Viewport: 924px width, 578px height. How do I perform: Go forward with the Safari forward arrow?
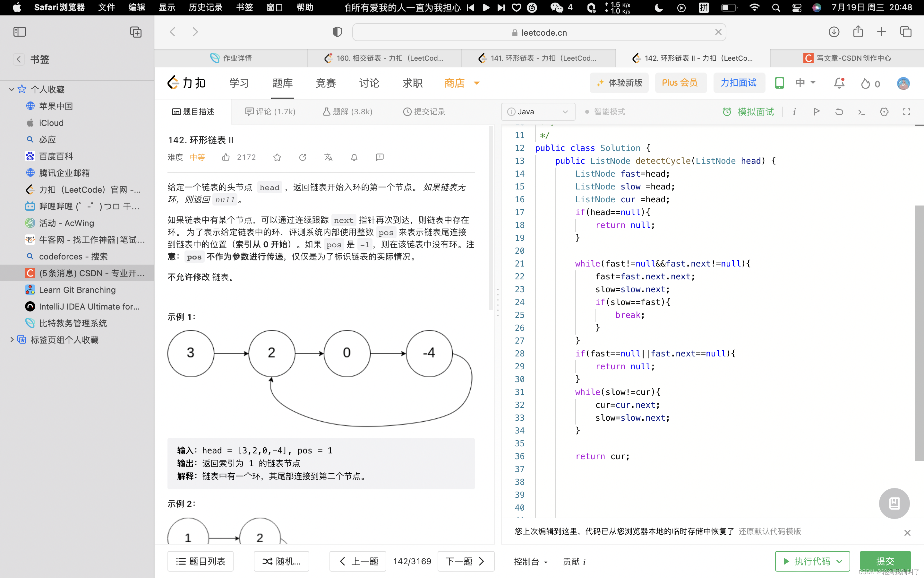click(x=195, y=32)
